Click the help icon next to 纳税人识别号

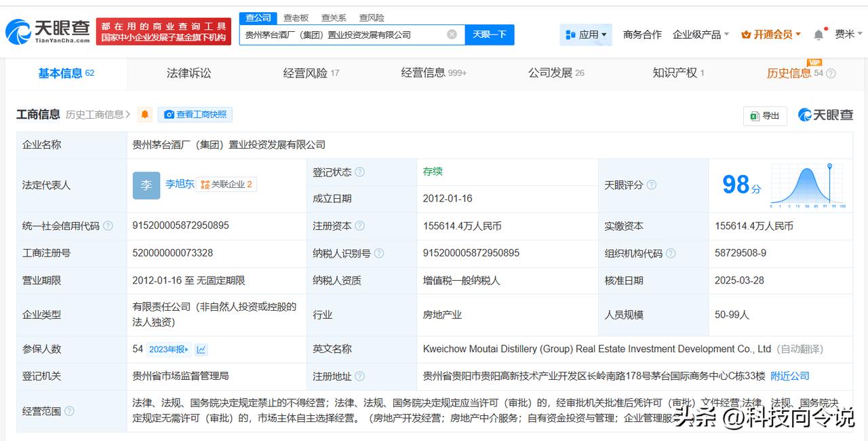(x=379, y=253)
